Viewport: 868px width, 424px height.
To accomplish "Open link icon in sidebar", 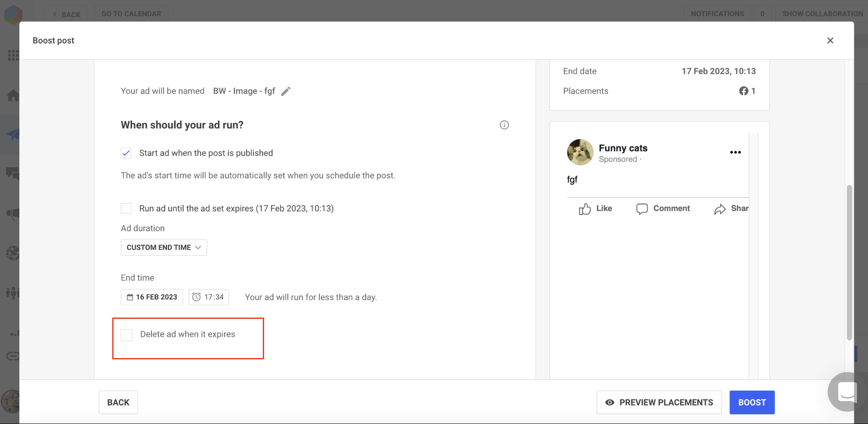I will pos(13,356).
